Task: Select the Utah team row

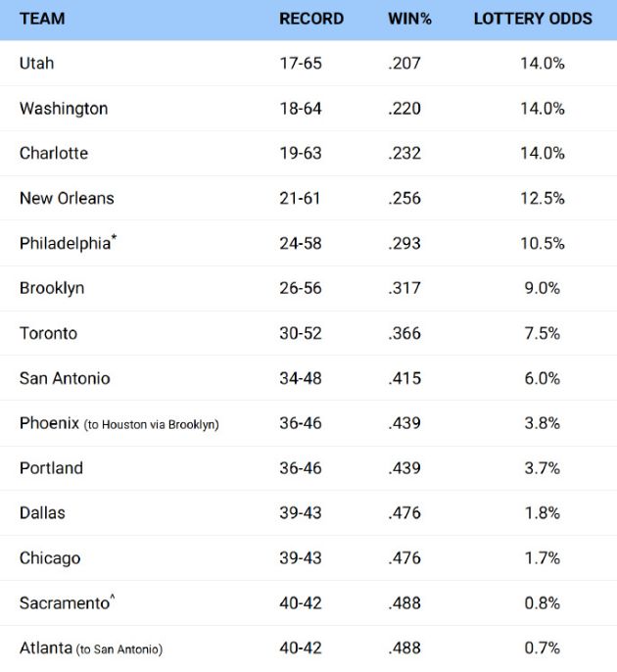Action: (x=308, y=64)
